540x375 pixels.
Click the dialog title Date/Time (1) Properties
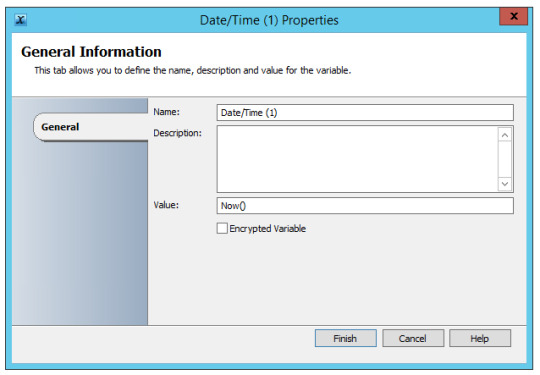[269, 20]
